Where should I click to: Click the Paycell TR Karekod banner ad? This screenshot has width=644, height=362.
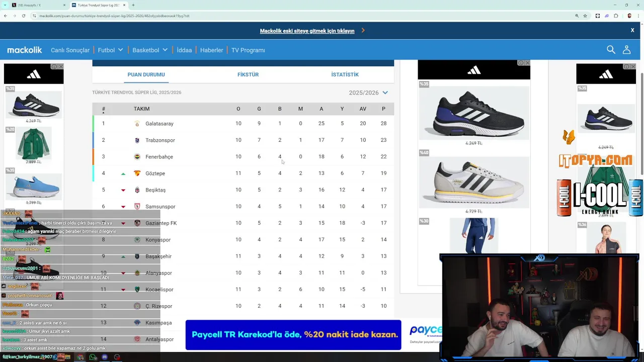(293, 335)
